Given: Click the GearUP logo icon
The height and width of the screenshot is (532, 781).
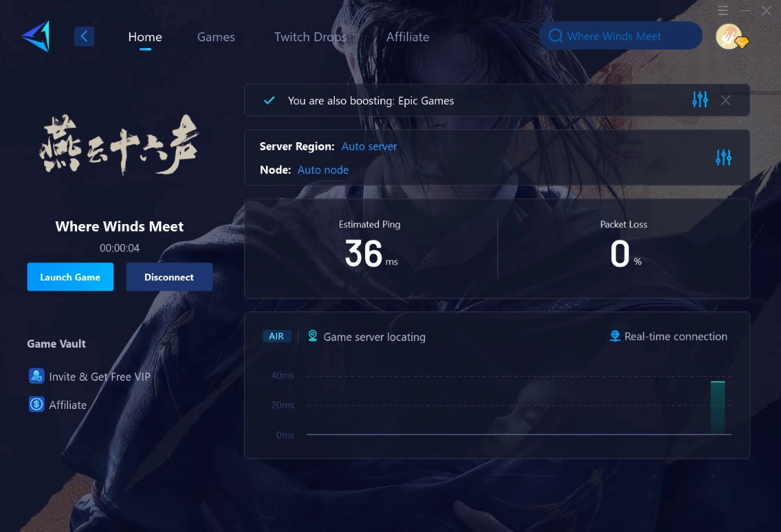Looking at the screenshot, I should [x=35, y=36].
